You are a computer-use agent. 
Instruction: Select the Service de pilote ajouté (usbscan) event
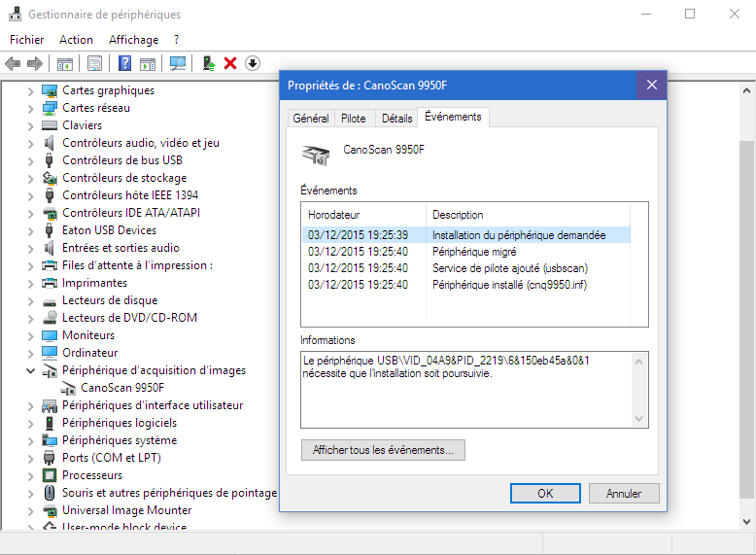465,268
